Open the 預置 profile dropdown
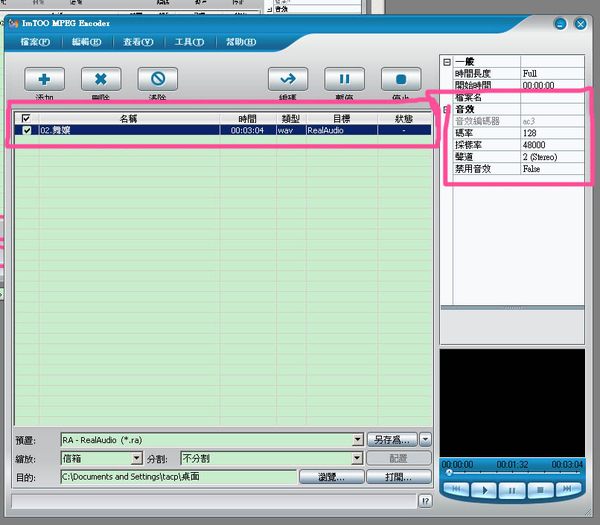The height and width of the screenshot is (525, 600). point(357,440)
